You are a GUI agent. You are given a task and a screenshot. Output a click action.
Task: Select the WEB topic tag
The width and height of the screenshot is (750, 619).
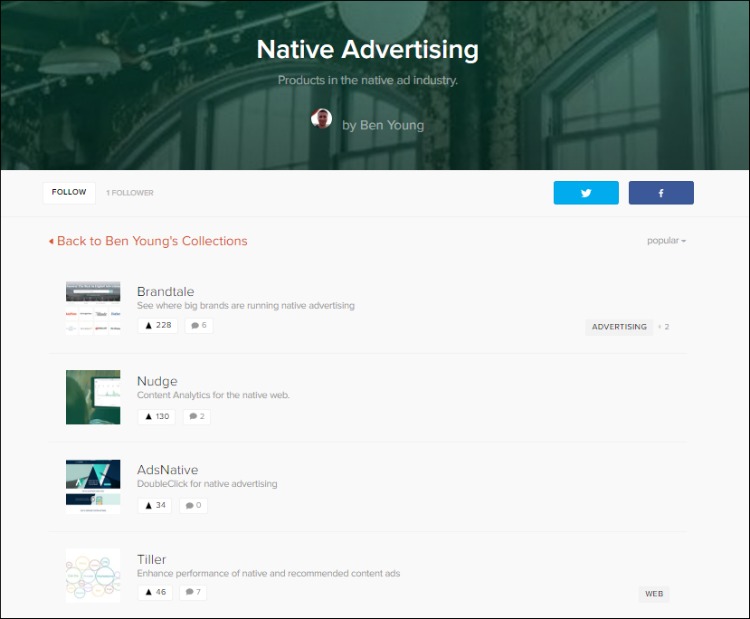654,594
